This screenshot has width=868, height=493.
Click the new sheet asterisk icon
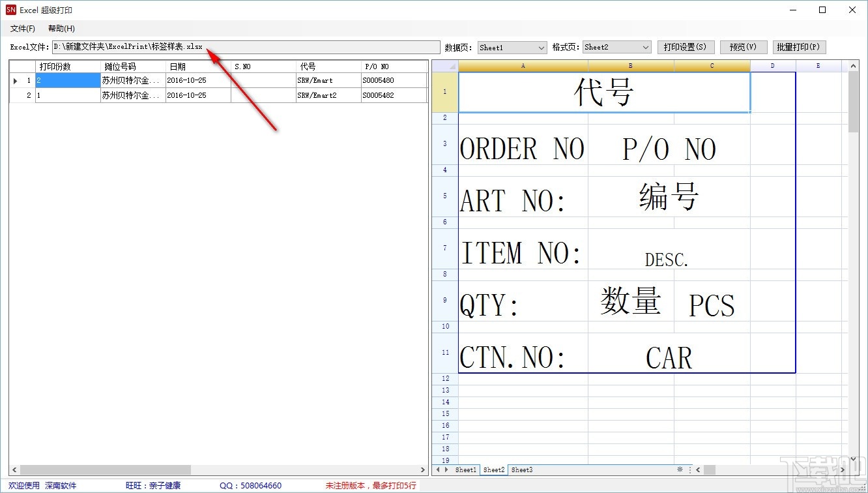click(x=680, y=470)
